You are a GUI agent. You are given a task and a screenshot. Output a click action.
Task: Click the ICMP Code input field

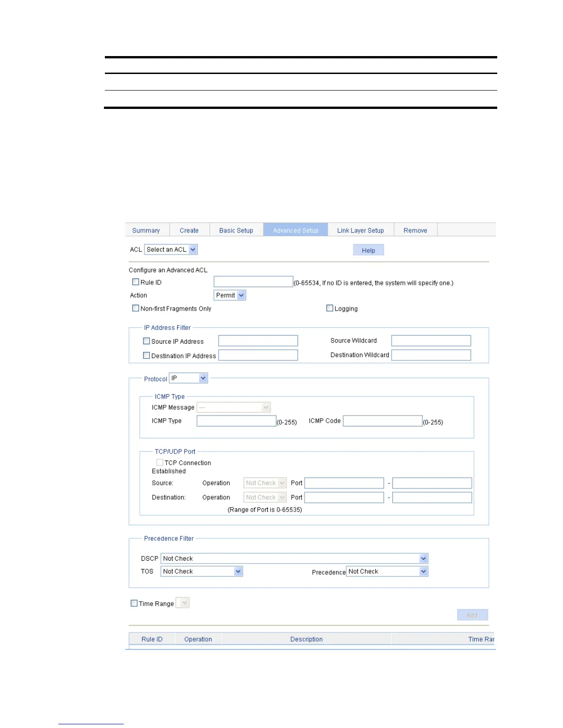pos(383,421)
